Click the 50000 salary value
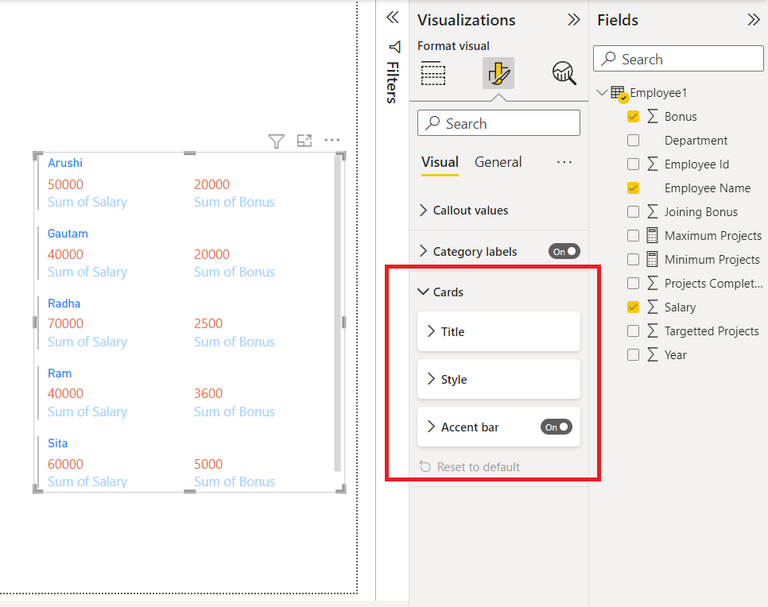768x607 pixels. [66, 184]
